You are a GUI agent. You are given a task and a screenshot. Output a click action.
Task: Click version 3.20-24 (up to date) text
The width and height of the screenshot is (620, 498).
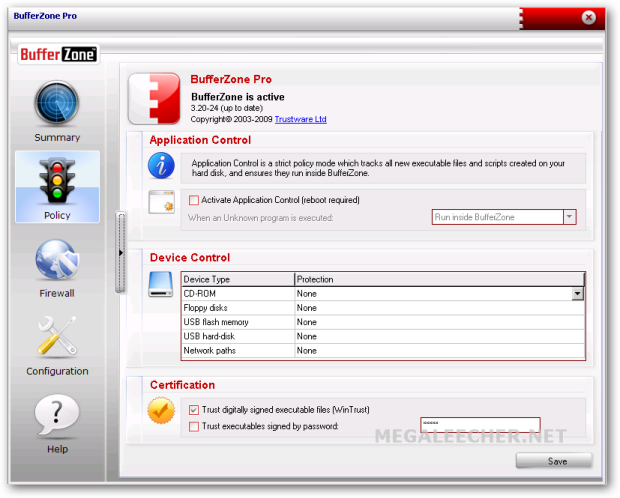(x=227, y=108)
